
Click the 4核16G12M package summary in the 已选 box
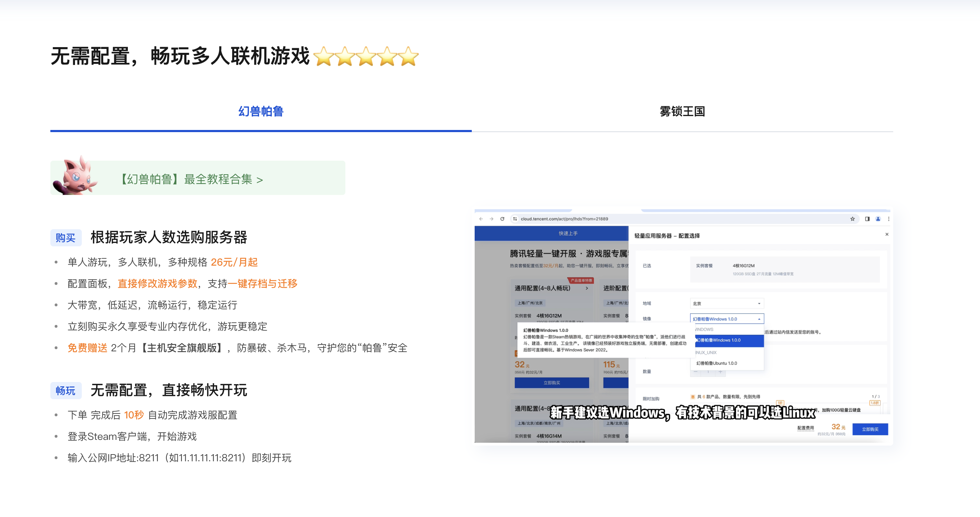pos(785,269)
